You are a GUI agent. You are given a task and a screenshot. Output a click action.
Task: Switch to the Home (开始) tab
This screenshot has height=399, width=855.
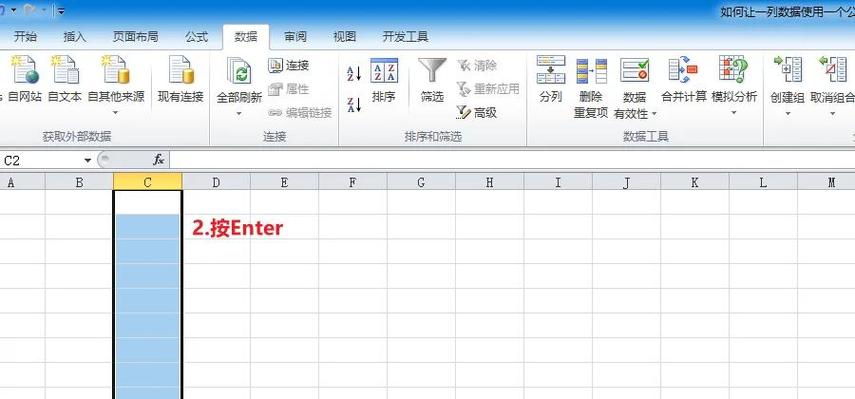pos(25,37)
